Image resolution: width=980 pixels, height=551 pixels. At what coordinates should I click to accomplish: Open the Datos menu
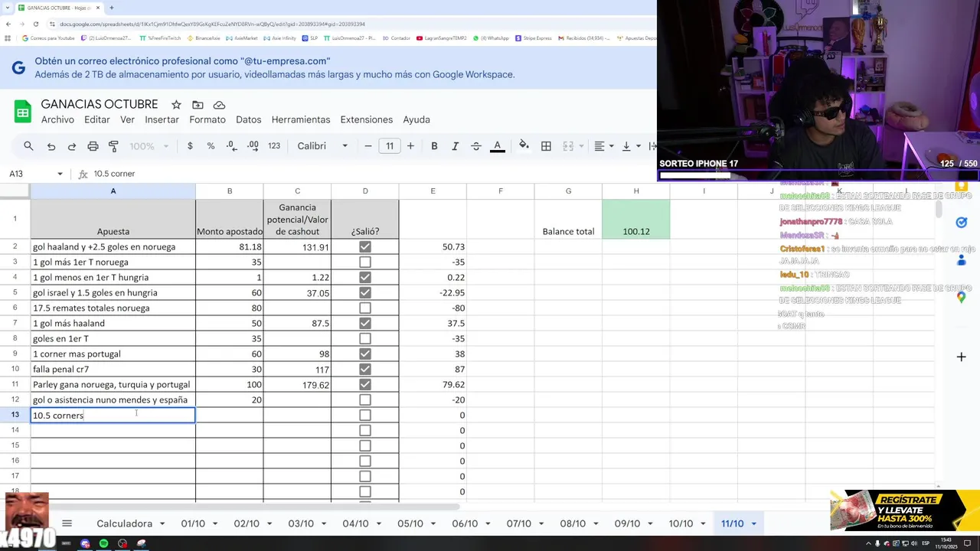249,119
